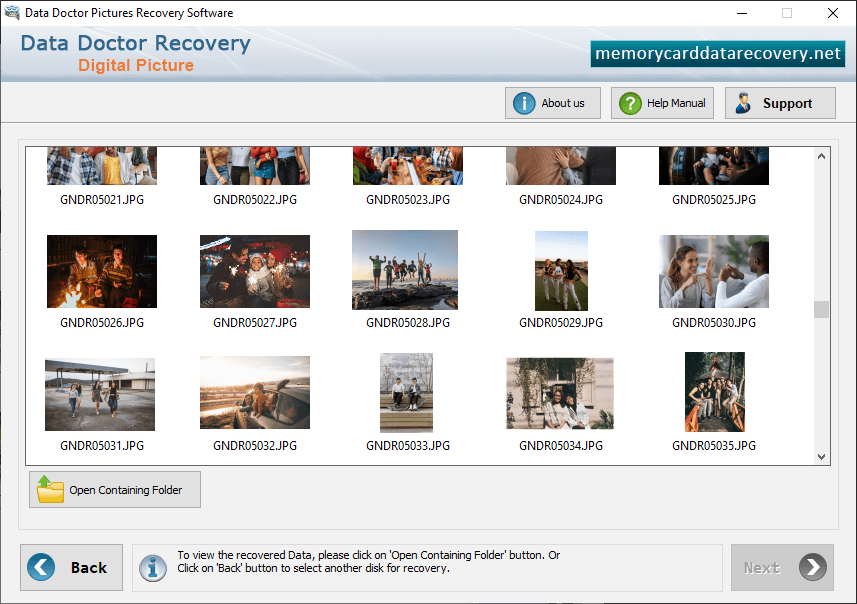Image resolution: width=857 pixels, height=604 pixels.
Task: Click the green Help Manual question icon
Action: [x=630, y=103]
